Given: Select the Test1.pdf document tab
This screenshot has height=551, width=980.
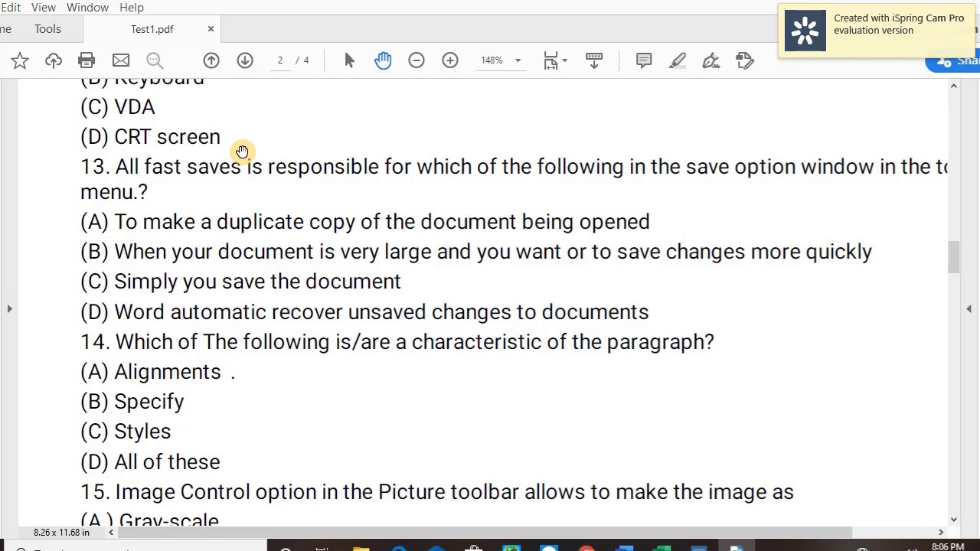Looking at the screenshot, I should click(152, 29).
